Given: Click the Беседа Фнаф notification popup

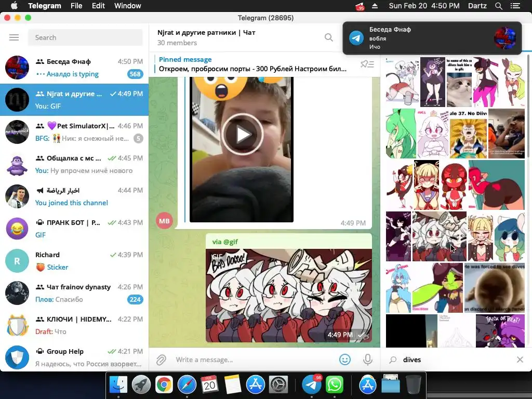Looking at the screenshot, I should coord(432,38).
